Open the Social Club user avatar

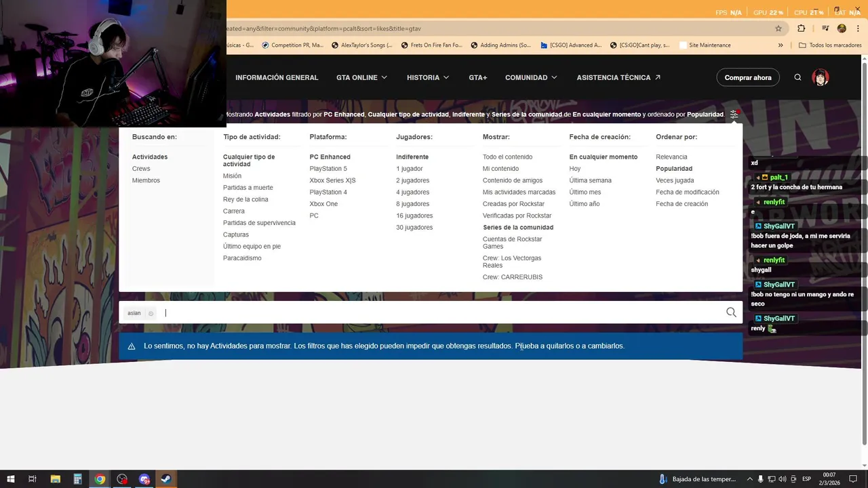[821, 77]
